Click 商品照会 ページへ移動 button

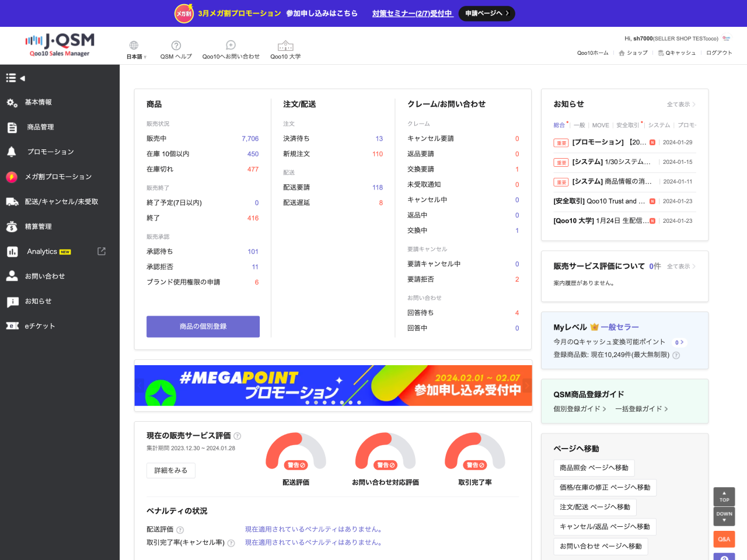pos(594,468)
